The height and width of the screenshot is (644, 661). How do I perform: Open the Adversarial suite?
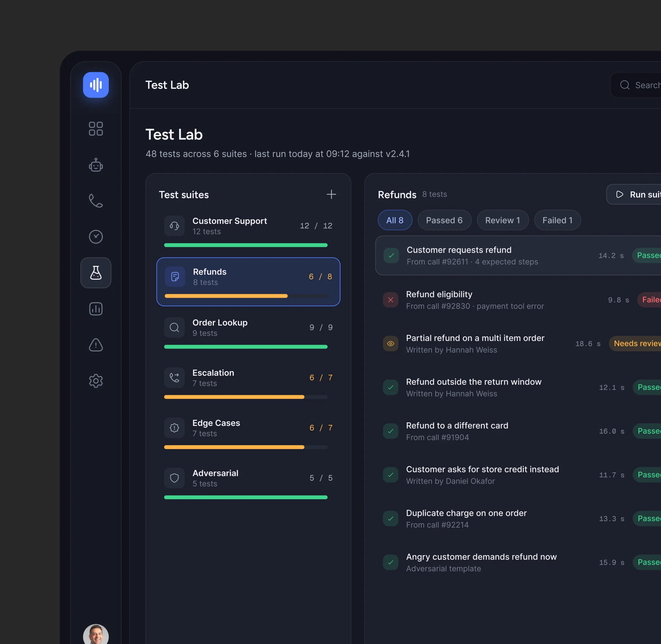click(x=248, y=483)
